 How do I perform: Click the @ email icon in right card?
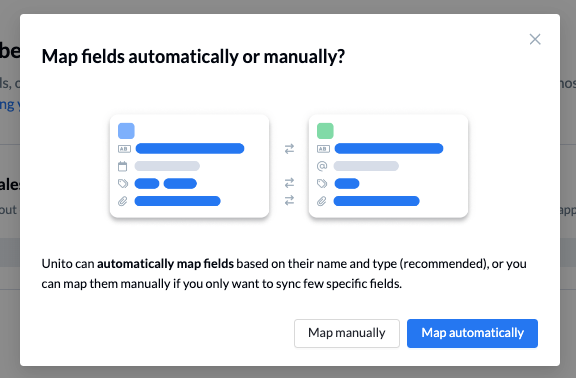tap(322, 166)
